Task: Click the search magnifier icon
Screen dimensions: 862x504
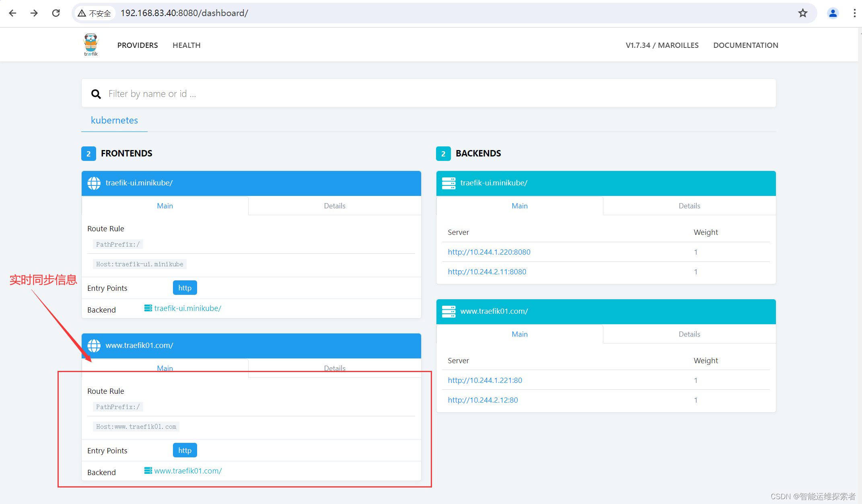Action: (x=96, y=94)
